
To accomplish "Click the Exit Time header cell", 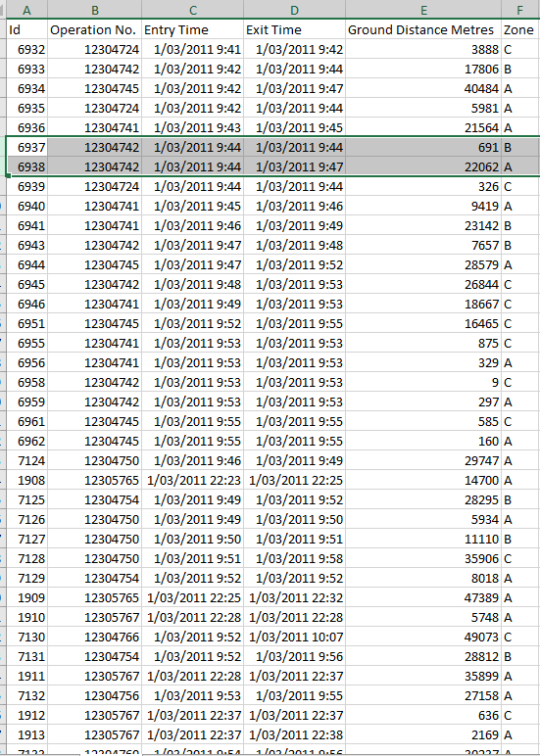I will click(x=294, y=30).
